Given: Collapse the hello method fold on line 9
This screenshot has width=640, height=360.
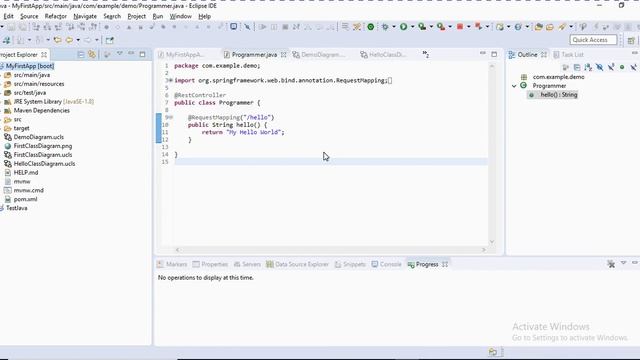Looking at the screenshot, I should (171, 118).
